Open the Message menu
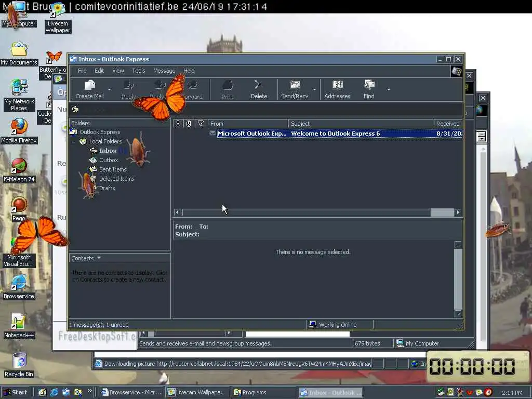 (x=164, y=71)
